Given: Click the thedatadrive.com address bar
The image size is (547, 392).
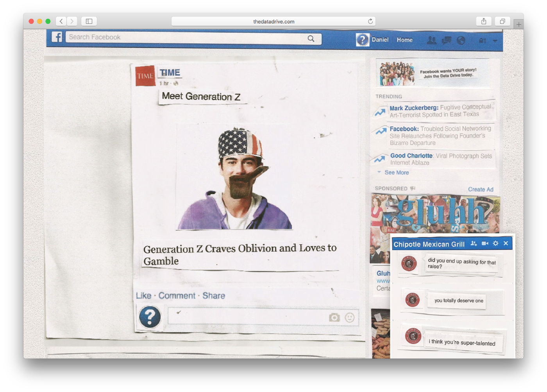Looking at the screenshot, I should click(x=273, y=21).
